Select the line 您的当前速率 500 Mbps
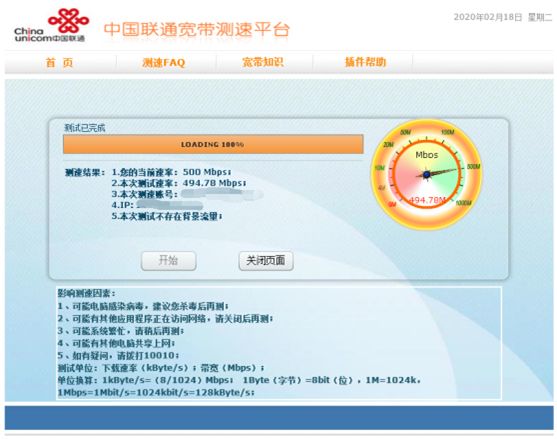Viewport: 557px width, 439px height. click(x=171, y=172)
